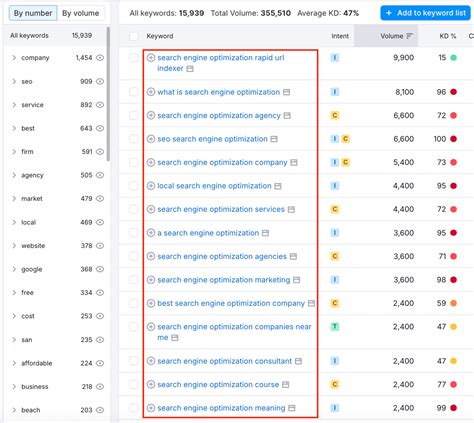
Task: Open the SERP icon beside 'best search engine optimization company'
Action: pos(311,303)
